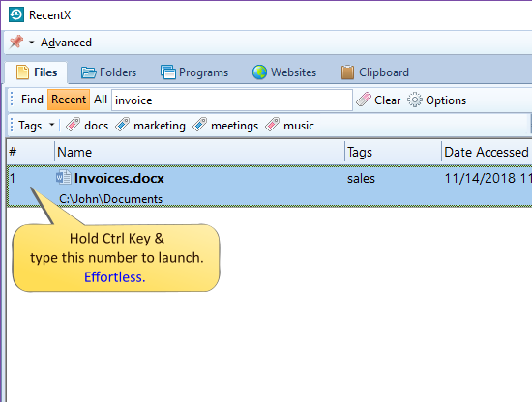Toggle the Recent filter button
This screenshot has height=402, width=532.
coord(69,100)
